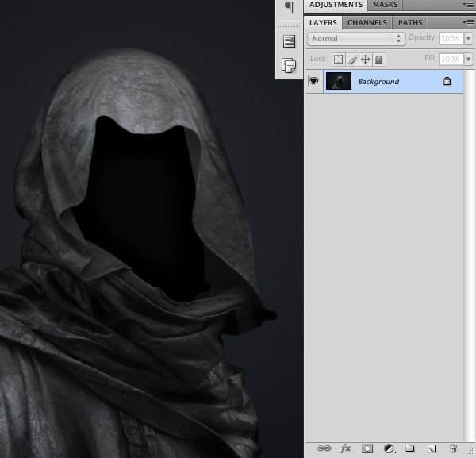Delete layer with trash icon
This screenshot has width=476, height=458.
tap(453, 448)
